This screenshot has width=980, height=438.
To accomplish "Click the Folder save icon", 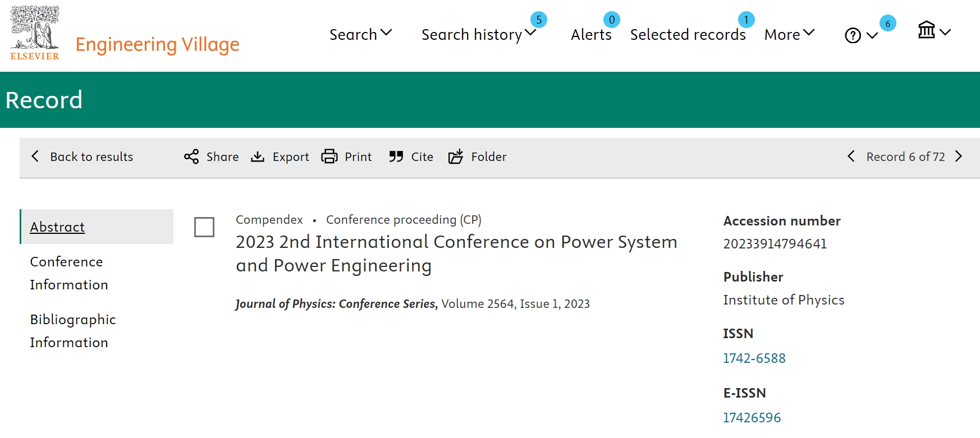I will point(456,156).
